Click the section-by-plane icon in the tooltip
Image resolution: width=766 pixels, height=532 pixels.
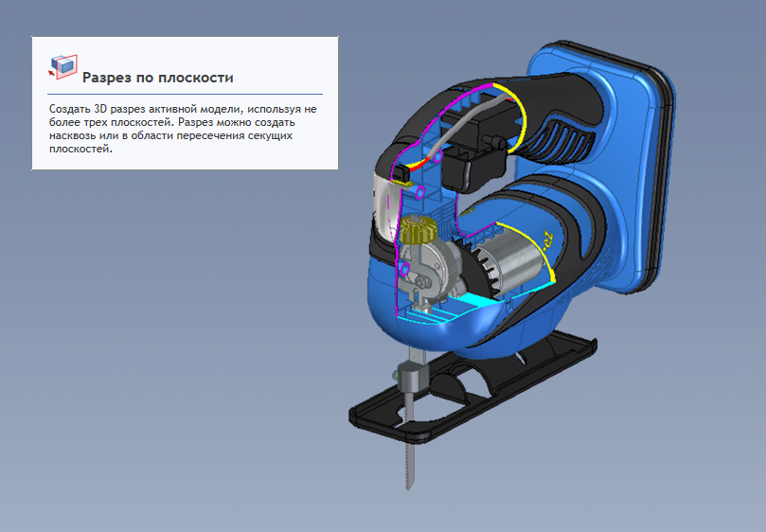pyautogui.click(x=63, y=67)
